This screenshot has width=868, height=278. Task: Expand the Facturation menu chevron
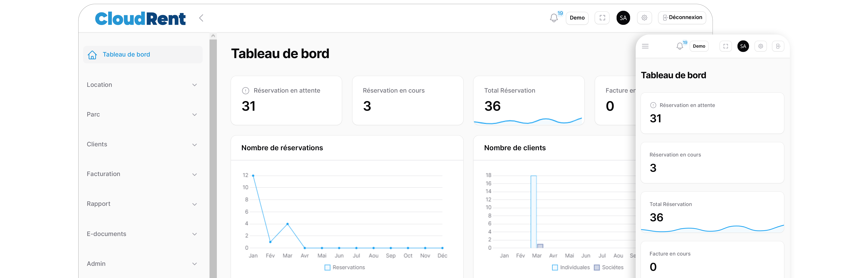[194, 174]
